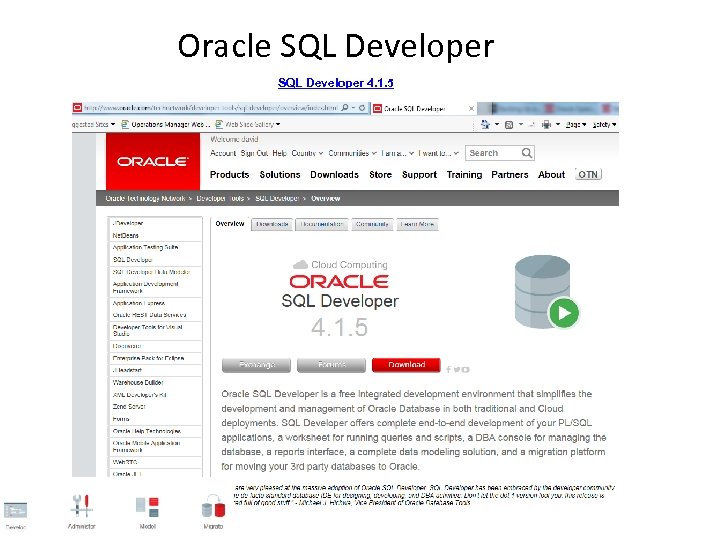The image size is (720, 540).
Task: Open the Partners menu
Action: pos(510,175)
